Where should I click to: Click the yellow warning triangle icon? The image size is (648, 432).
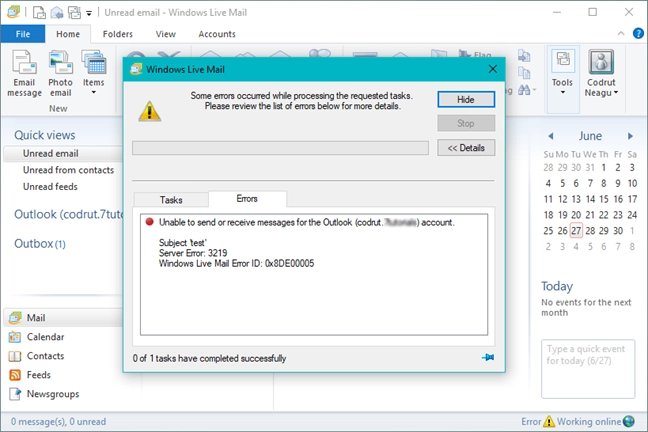coord(150,111)
